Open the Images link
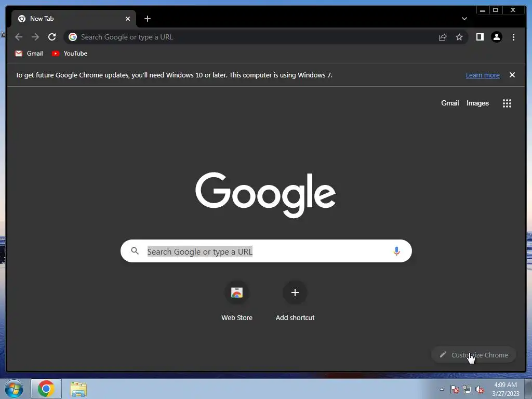532x399 pixels. 477,103
